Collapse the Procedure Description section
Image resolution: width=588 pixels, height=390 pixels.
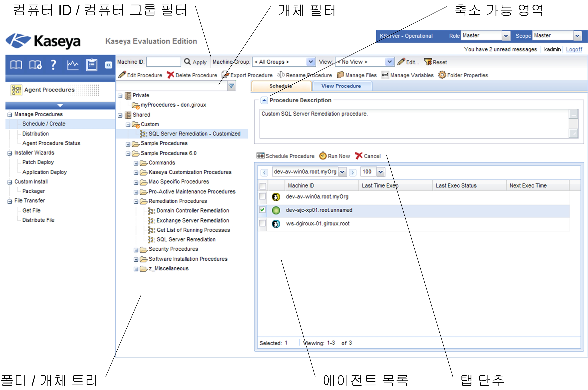[x=264, y=100]
